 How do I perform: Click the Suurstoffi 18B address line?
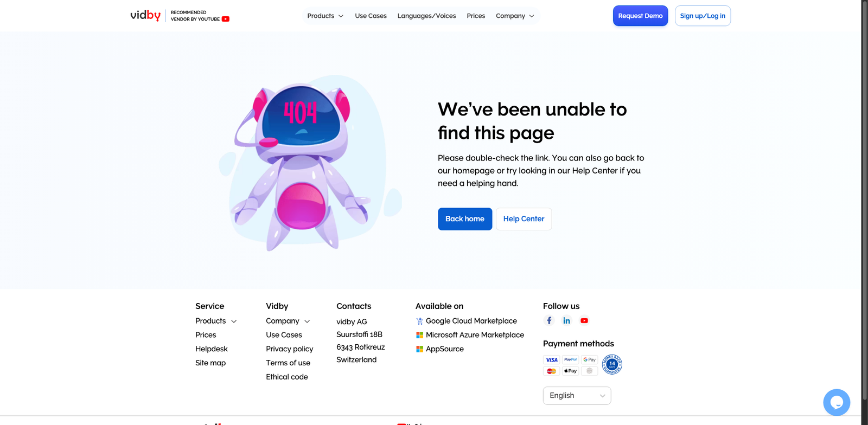coord(359,334)
